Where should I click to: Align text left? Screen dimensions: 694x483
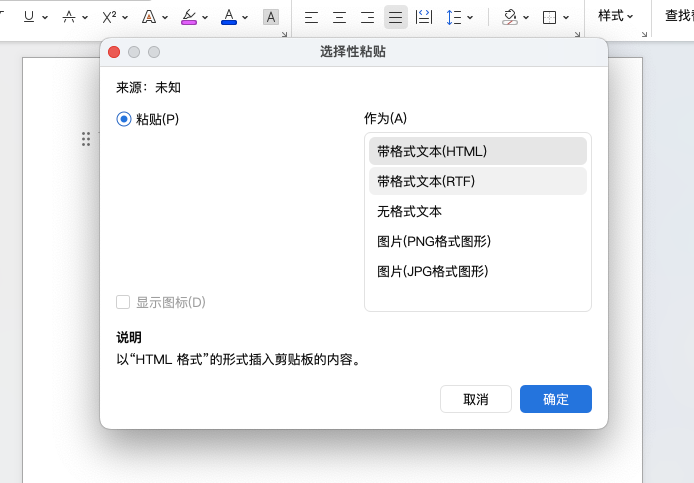(312, 17)
